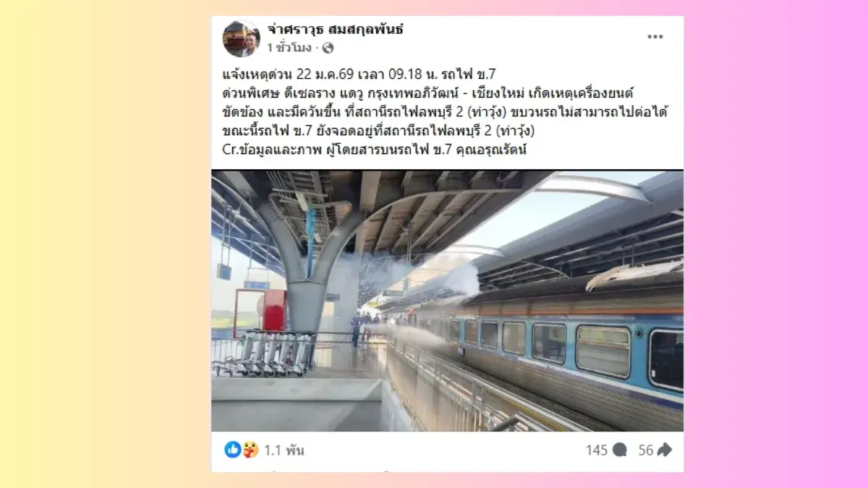Click the Care hugging-heart reaction icon
Viewport: 868px width, 488px height.
coord(250,450)
